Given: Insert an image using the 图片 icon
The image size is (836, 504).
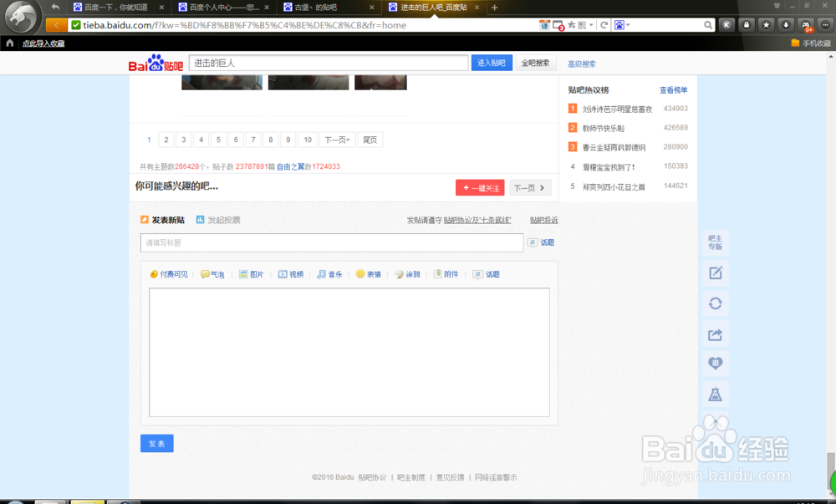Looking at the screenshot, I should [x=252, y=273].
